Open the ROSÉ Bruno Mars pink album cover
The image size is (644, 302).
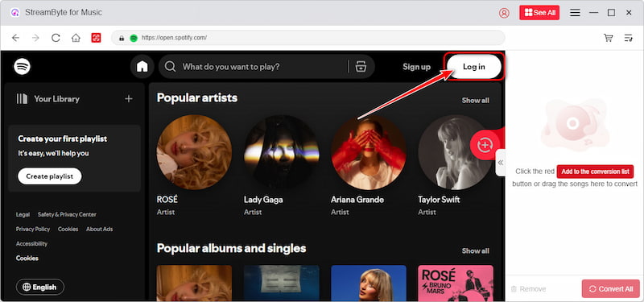coord(456,283)
